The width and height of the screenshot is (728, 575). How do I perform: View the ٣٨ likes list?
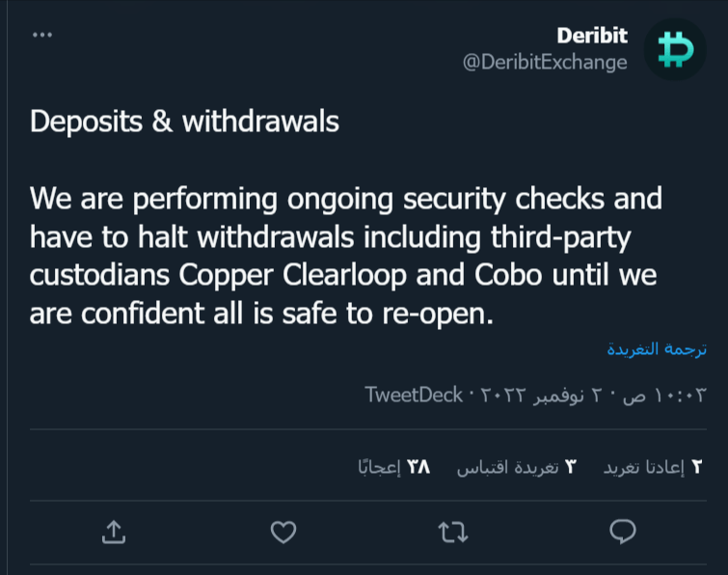[x=394, y=467]
